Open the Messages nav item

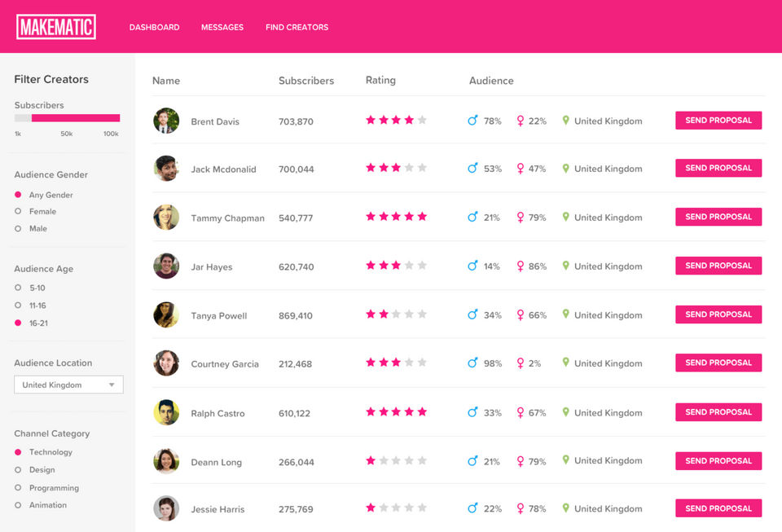(x=222, y=27)
